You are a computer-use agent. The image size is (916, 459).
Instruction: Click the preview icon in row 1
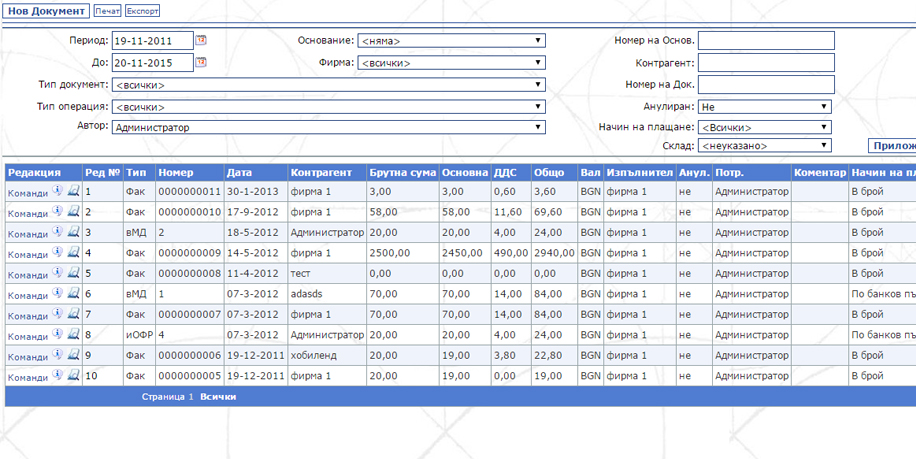point(73,190)
